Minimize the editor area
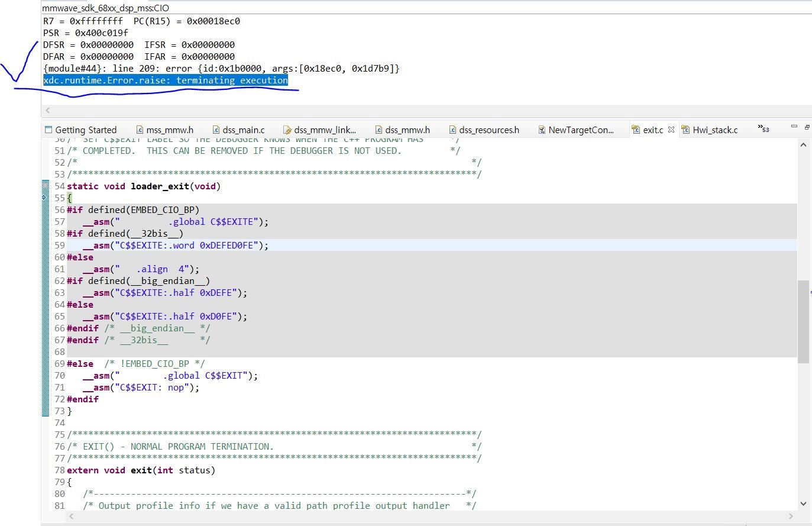Screen dimensions: 812x526 click(x=794, y=127)
